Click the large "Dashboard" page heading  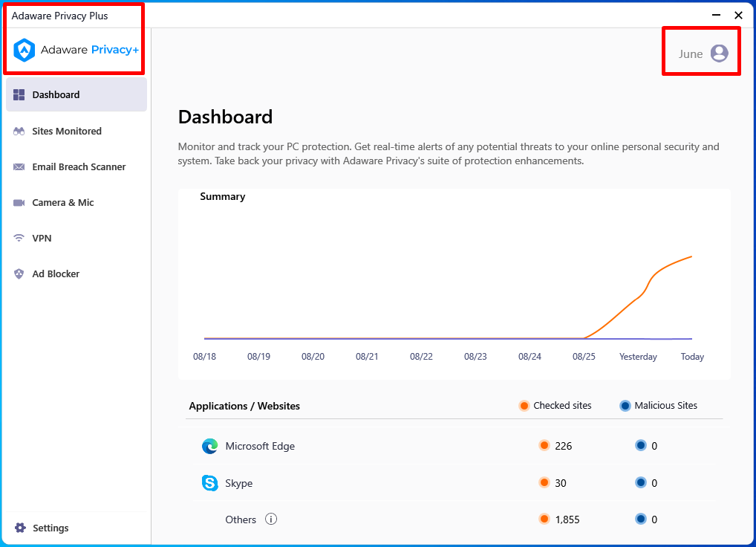225,117
